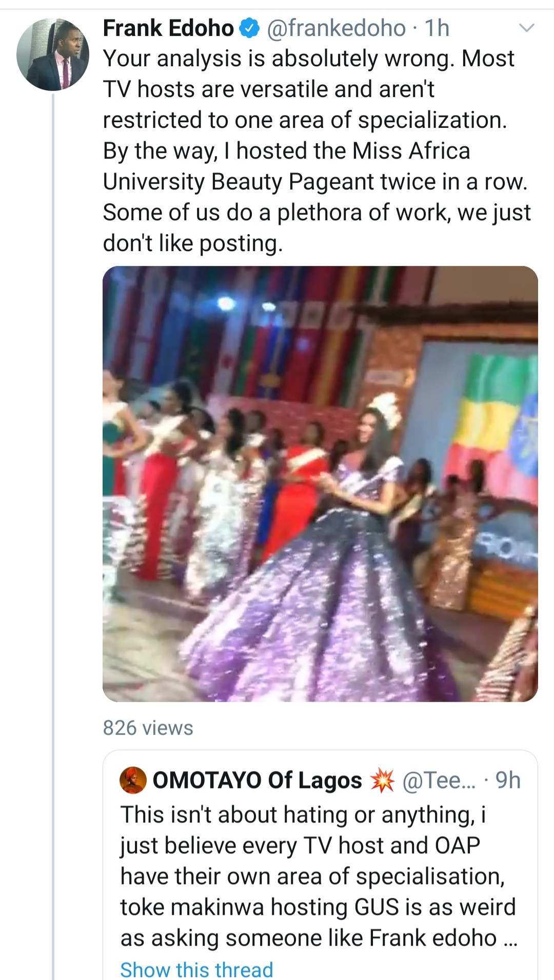Open the tweet options chevron menu
554x980 pixels.
[x=527, y=28]
